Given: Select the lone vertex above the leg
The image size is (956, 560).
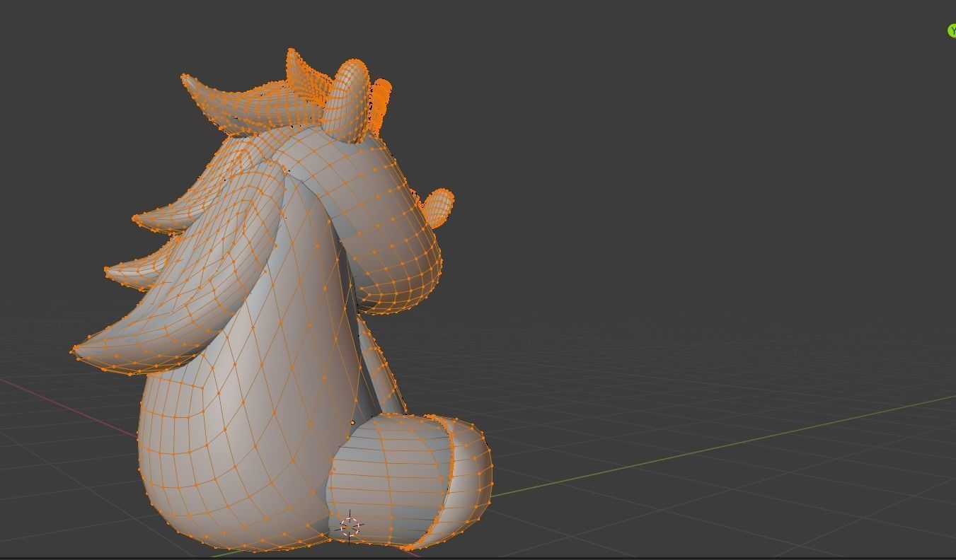Looking at the screenshot, I should [x=352, y=423].
